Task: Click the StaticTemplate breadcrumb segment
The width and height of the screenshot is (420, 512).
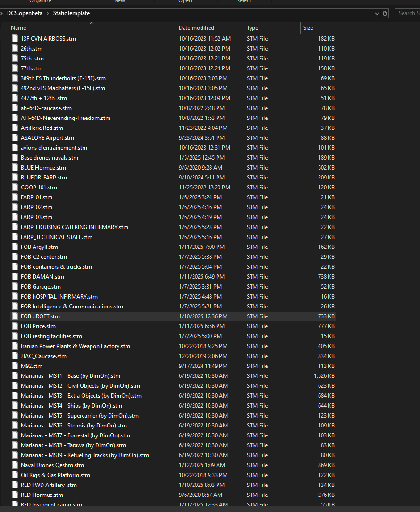Action: pos(71,13)
